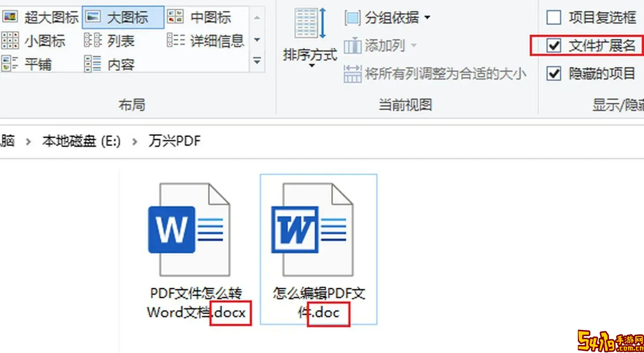Open Group by (分组依据) dropdown
The height and width of the screenshot is (353, 644).
[x=387, y=18]
